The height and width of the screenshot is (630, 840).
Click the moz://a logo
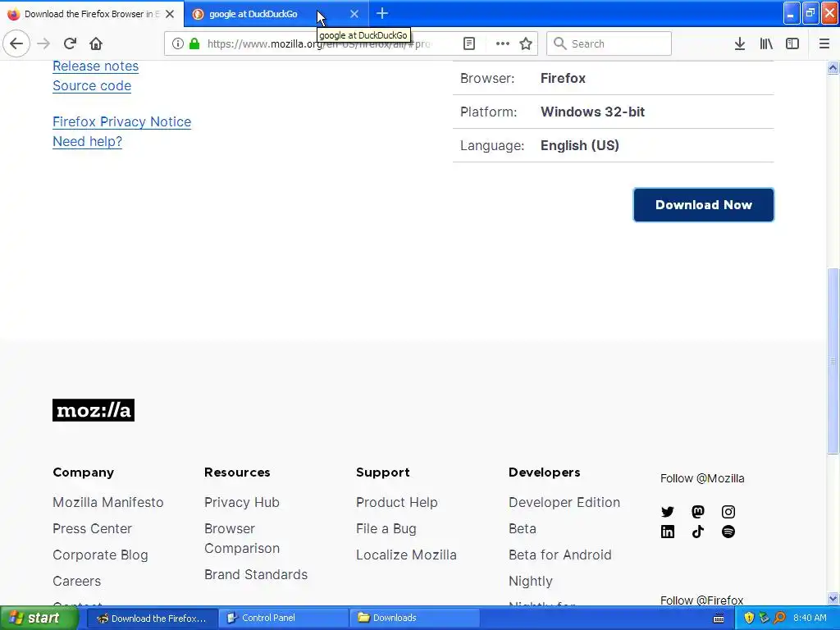(x=94, y=410)
